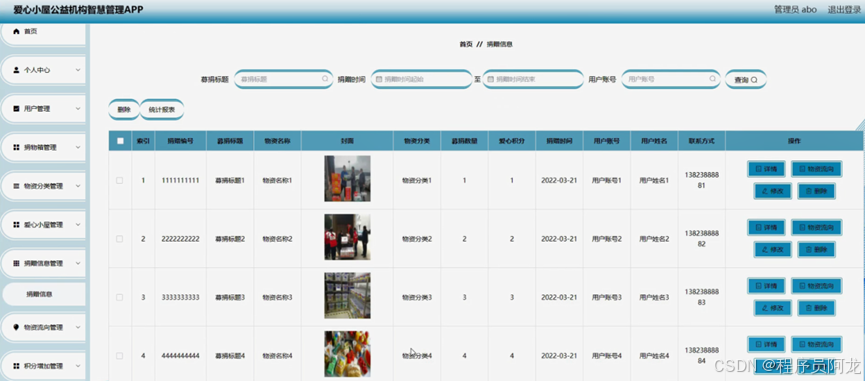Focus the 捐赠时间结束 date input
Image resolution: width=865 pixels, height=381 pixels.
[533, 79]
